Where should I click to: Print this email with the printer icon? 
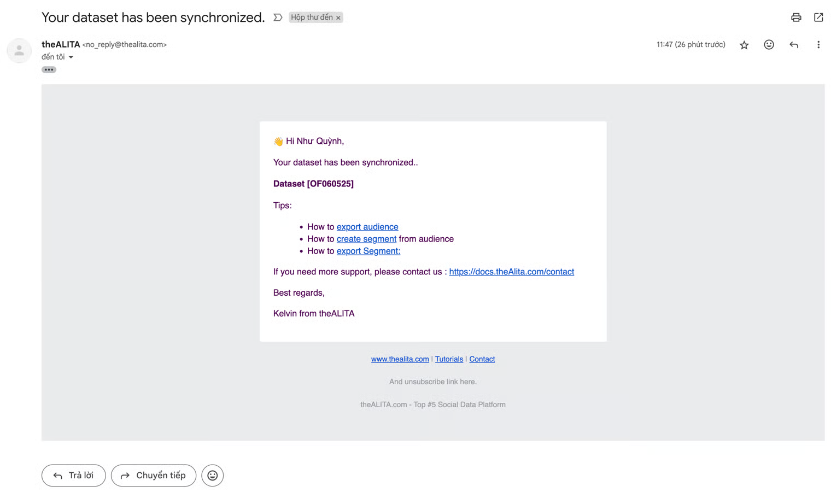tap(796, 17)
